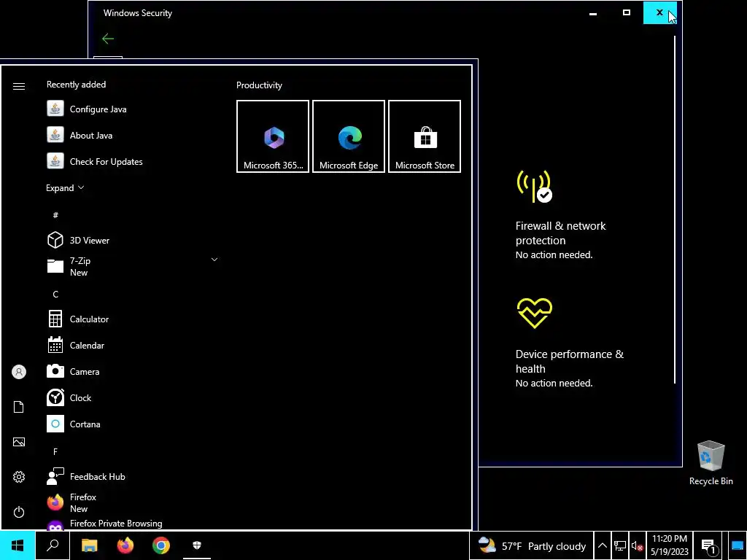Click the Firewall antenna icon in Windows Security
The image size is (747, 560).
(x=535, y=187)
